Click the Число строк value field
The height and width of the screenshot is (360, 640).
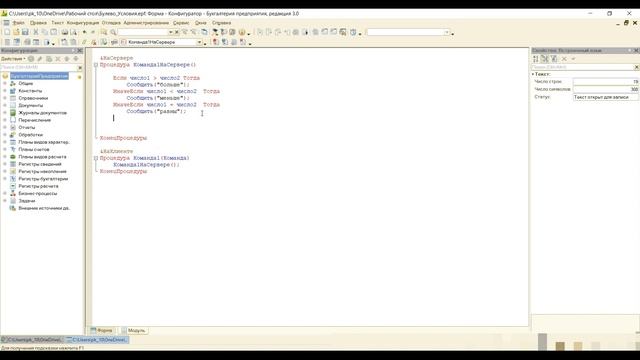[x=606, y=82]
